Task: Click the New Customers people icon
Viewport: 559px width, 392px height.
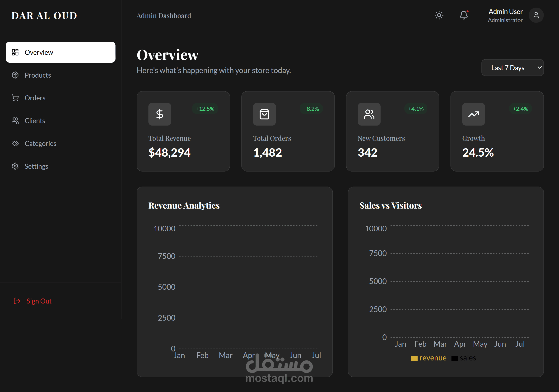Action: tap(369, 114)
